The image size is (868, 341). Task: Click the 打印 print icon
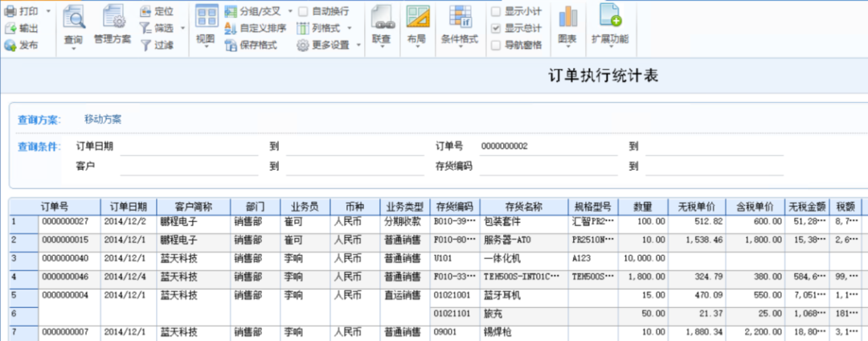(10, 11)
